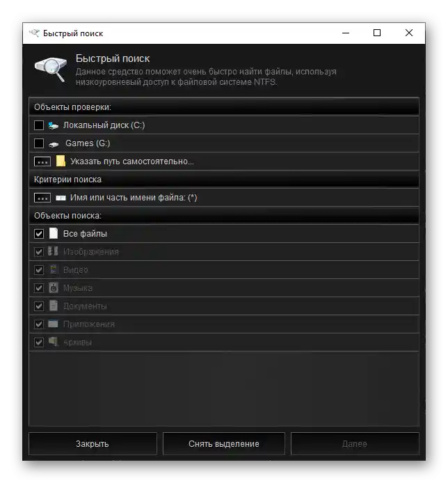The image size is (448, 483).
Task: Click the app icon in title bar
Action: click(34, 33)
